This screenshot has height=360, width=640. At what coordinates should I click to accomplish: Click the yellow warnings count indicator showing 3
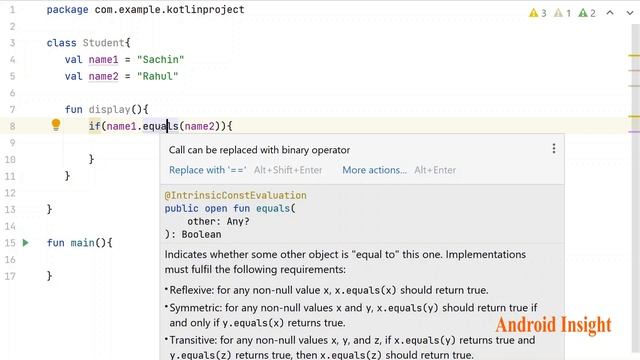tap(538, 13)
